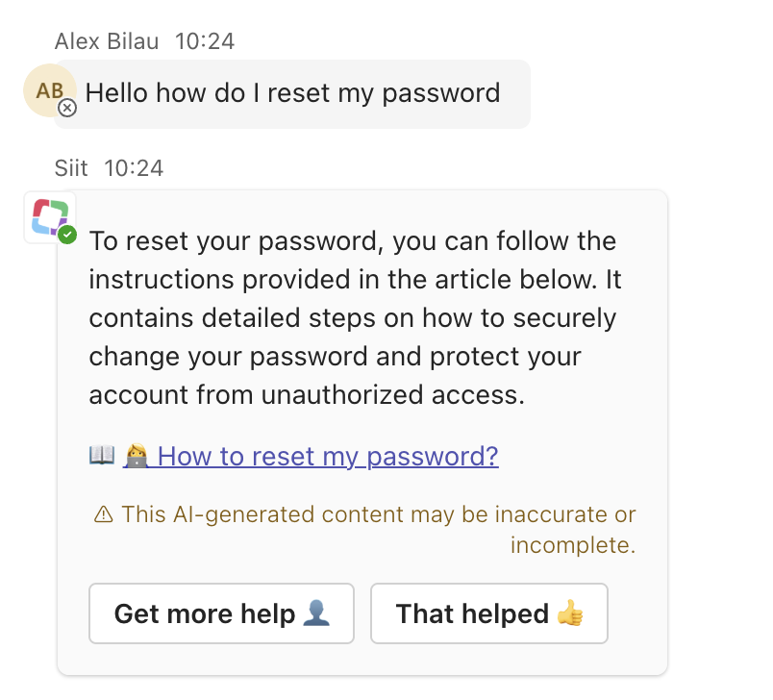Click the silhouette icon in Get more help
Viewport: 773px width, 700px height.
pyautogui.click(x=316, y=613)
